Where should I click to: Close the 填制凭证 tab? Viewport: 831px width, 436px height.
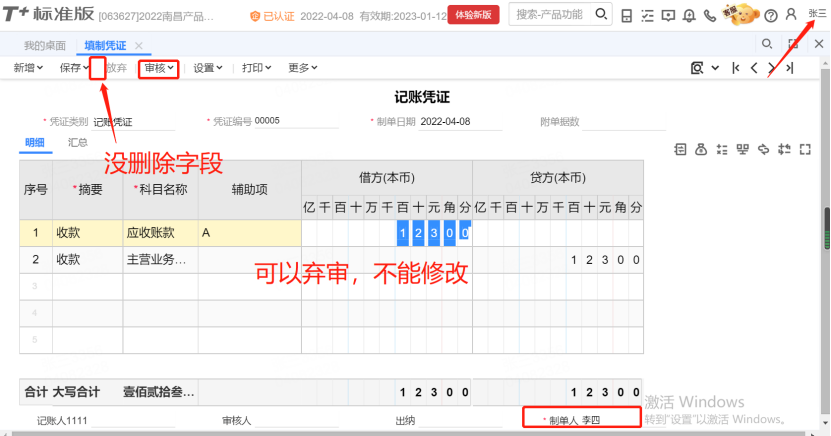[x=139, y=46]
